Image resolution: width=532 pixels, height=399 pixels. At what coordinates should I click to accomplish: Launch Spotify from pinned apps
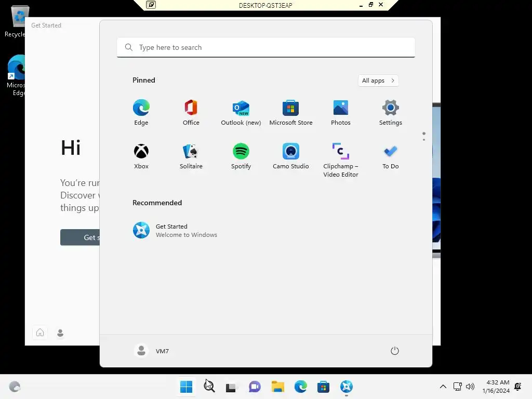click(241, 156)
